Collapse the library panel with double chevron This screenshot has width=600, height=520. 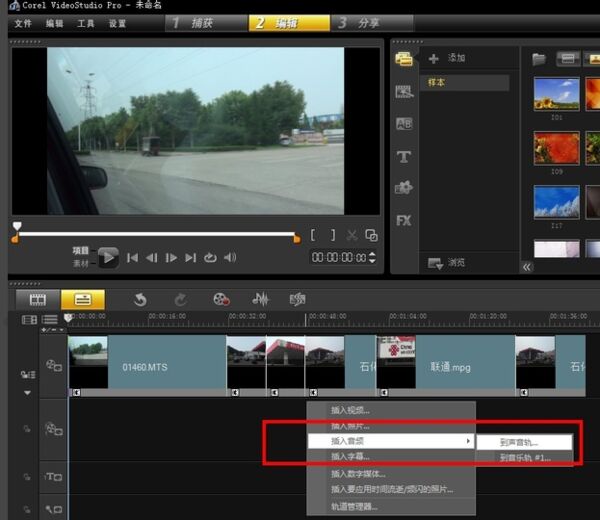click(x=527, y=267)
